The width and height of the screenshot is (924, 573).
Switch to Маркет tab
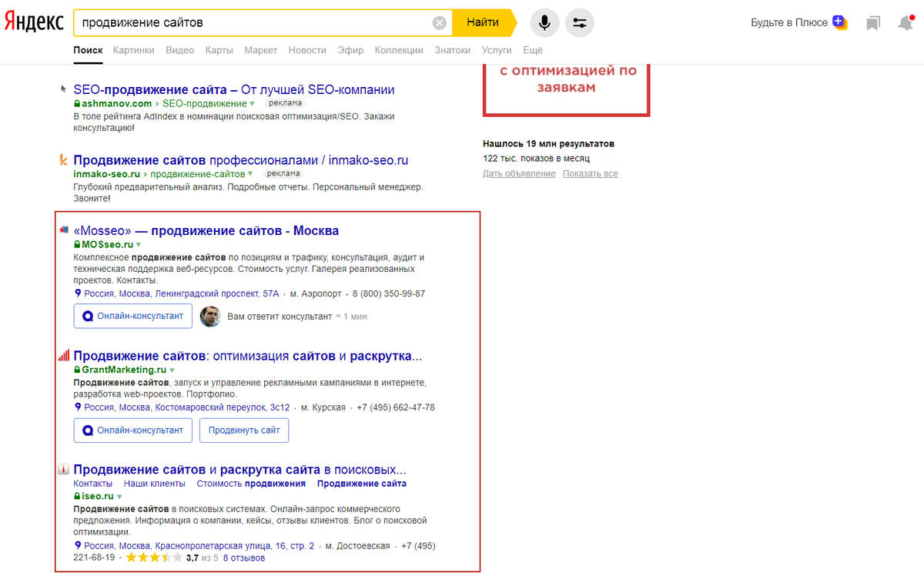(261, 50)
